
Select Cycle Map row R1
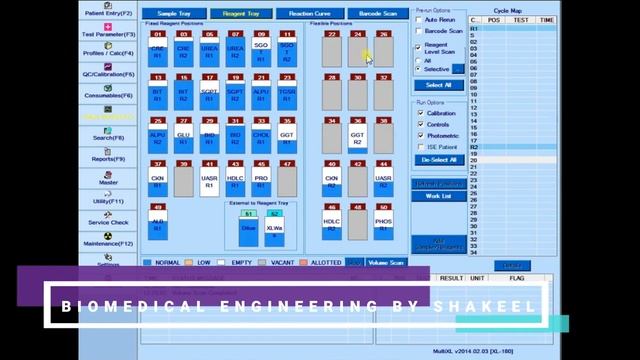point(512,29)
